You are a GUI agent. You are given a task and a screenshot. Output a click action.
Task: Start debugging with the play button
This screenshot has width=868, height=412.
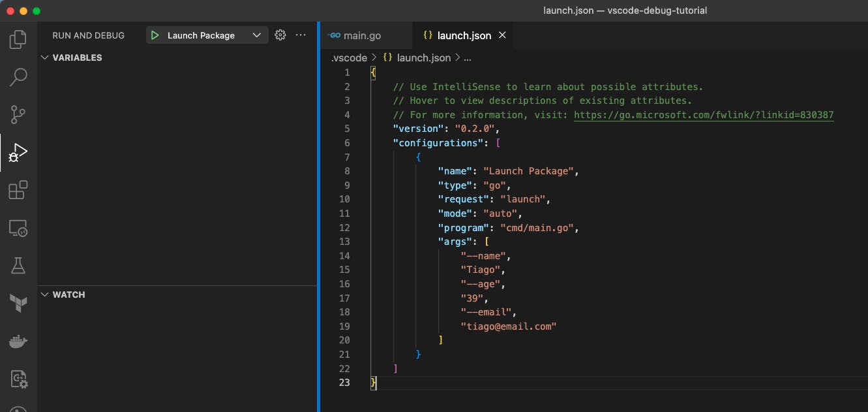(x=155, y=35)
